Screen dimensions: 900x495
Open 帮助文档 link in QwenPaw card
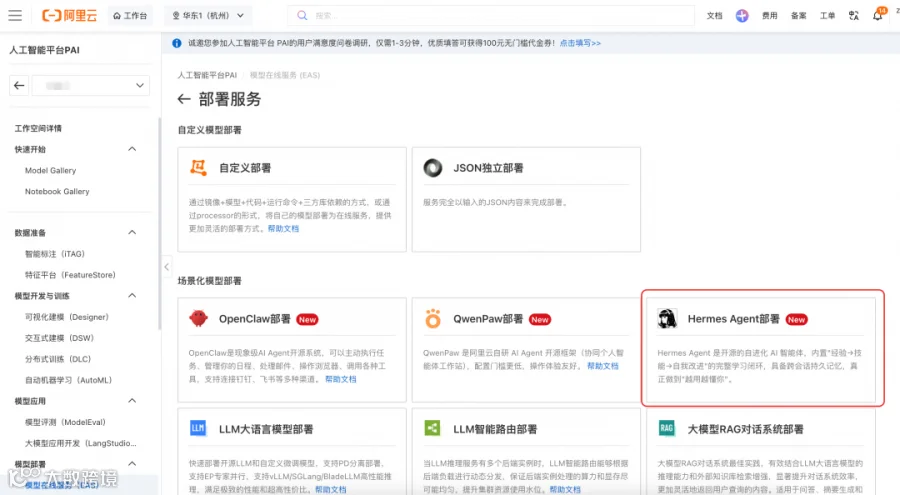pyautogui.click(x=603, y=366)
